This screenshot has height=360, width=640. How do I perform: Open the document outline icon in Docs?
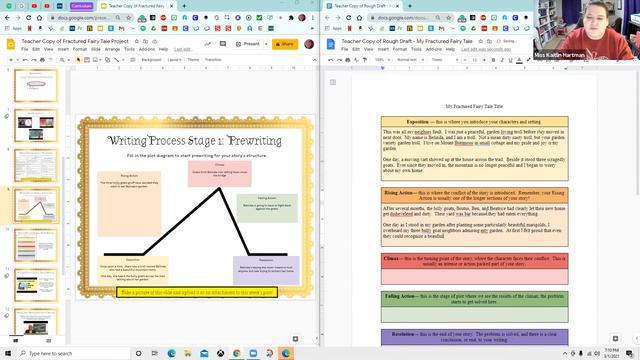coord(333,82)
